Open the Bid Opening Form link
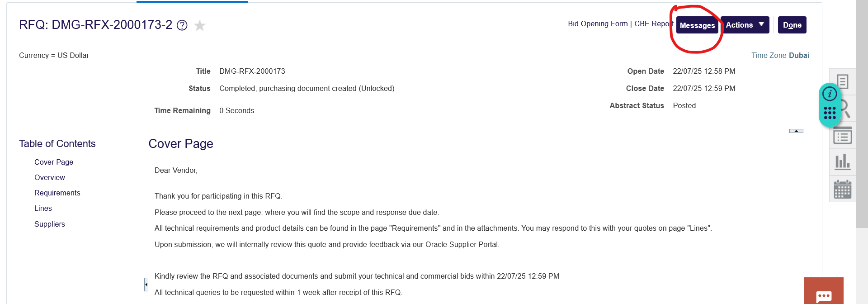The width and height of the screenshot is (868, 304). pyautogui.click(x=598, y=24)
